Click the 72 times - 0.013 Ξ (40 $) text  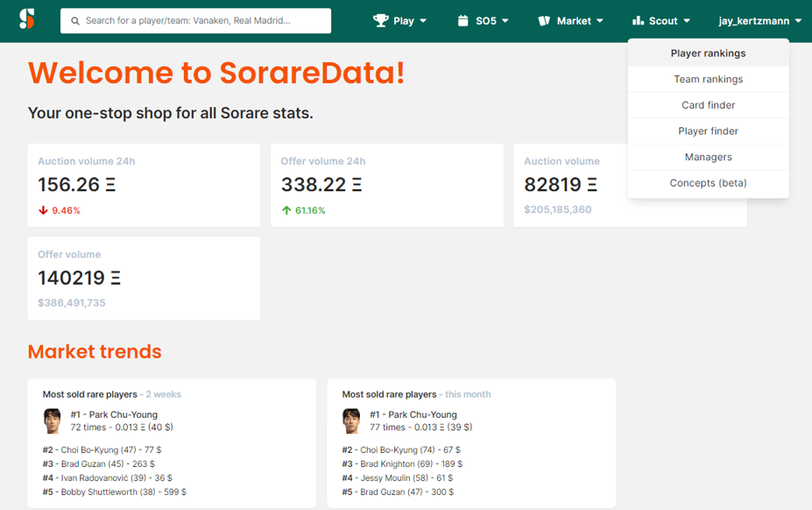[122, 427]
